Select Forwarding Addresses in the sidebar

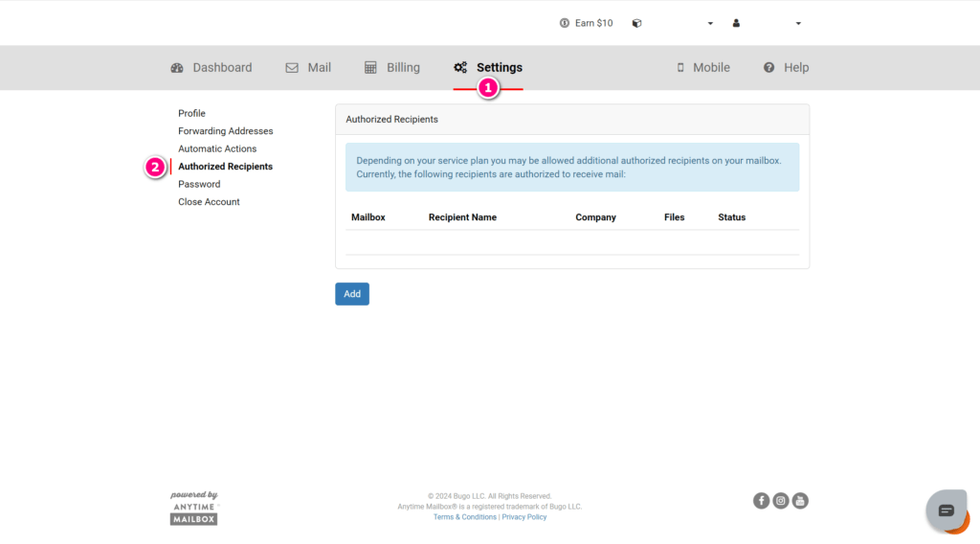(225, 131)
